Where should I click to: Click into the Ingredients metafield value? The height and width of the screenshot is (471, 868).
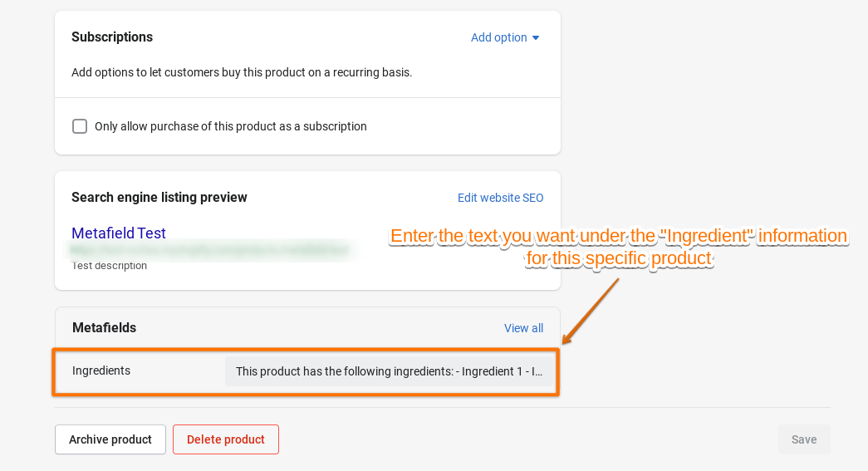(389, 371)
